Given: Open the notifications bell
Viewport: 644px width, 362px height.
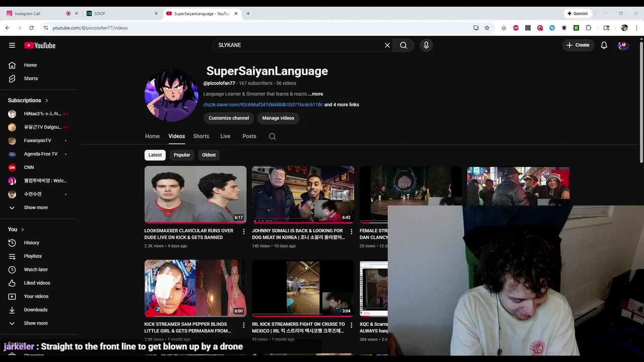Looking at the screenshot, I should [604, 45].
